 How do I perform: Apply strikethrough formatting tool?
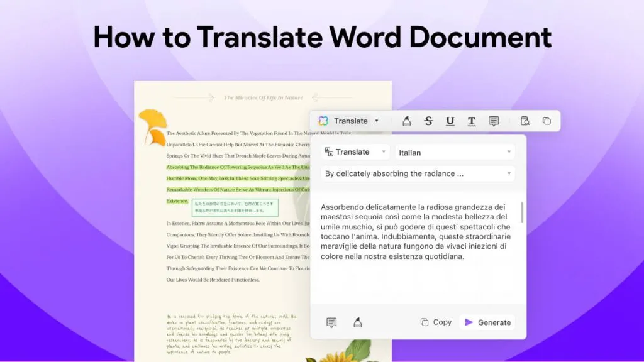[428, 121]
